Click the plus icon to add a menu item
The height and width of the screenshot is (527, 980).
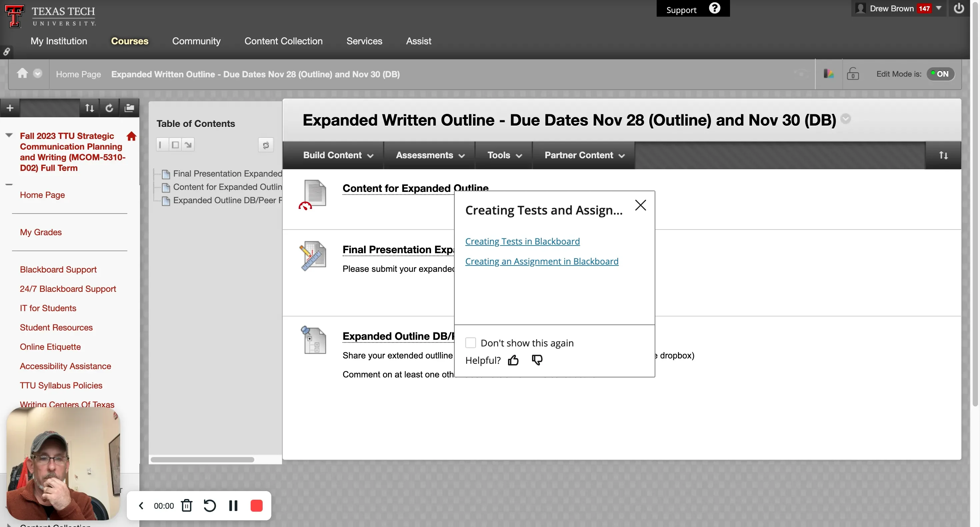(x=10, y=108)
